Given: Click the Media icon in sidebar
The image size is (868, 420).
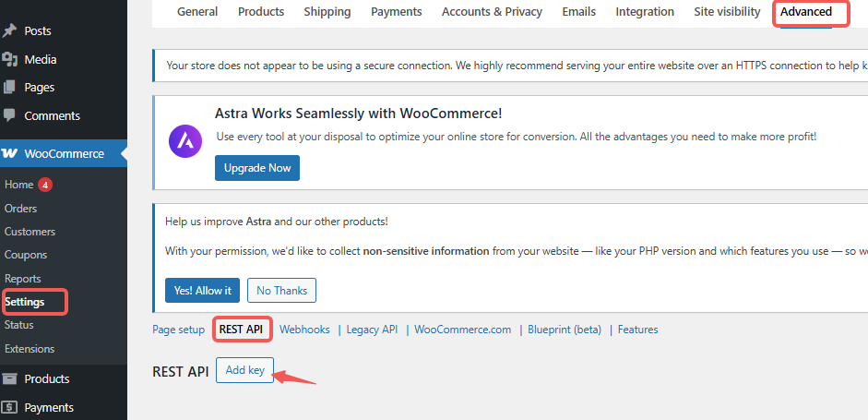Looking at the screenshot, I should [x=10, y=60].
